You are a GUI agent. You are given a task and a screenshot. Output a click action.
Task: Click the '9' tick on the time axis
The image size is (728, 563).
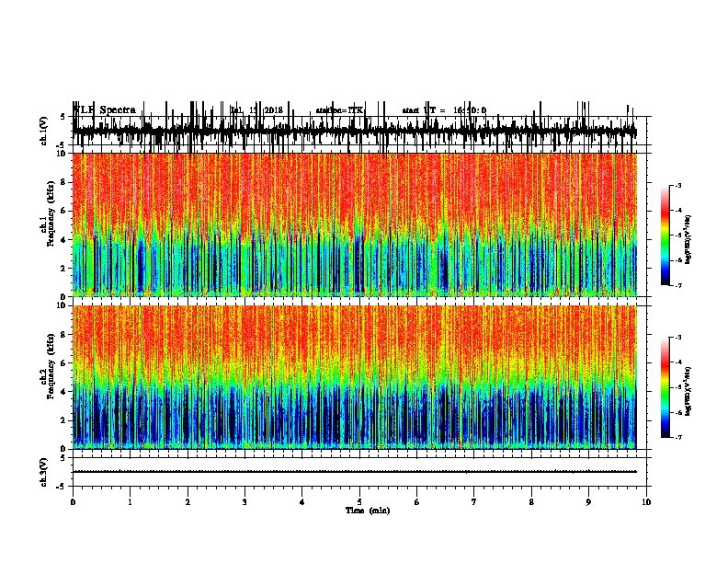[x=588, y=502]
